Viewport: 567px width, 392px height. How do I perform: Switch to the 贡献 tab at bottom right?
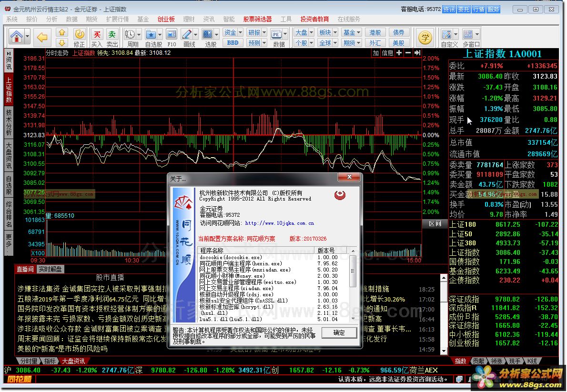pyautogui.click(x=478, y=361)
